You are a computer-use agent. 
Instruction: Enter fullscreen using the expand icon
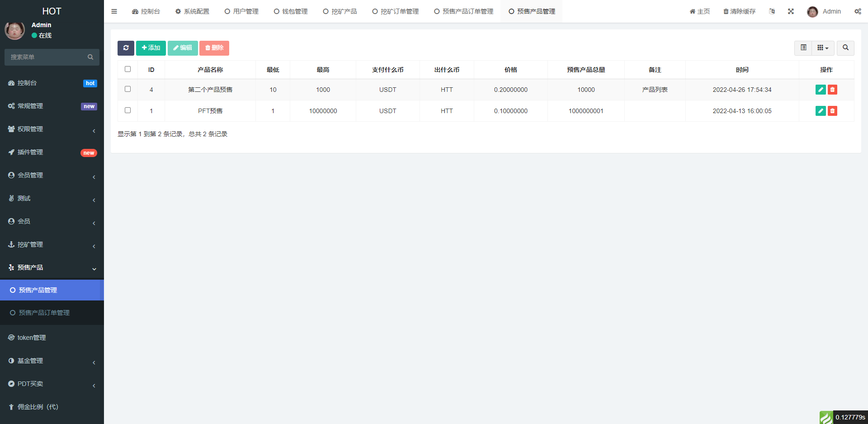[791, 11]
